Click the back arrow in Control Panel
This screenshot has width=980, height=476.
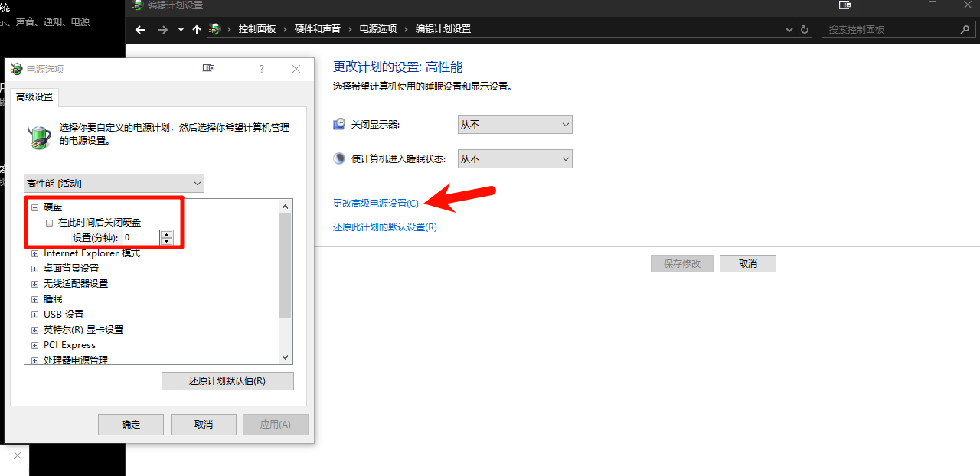pos(140,29)
